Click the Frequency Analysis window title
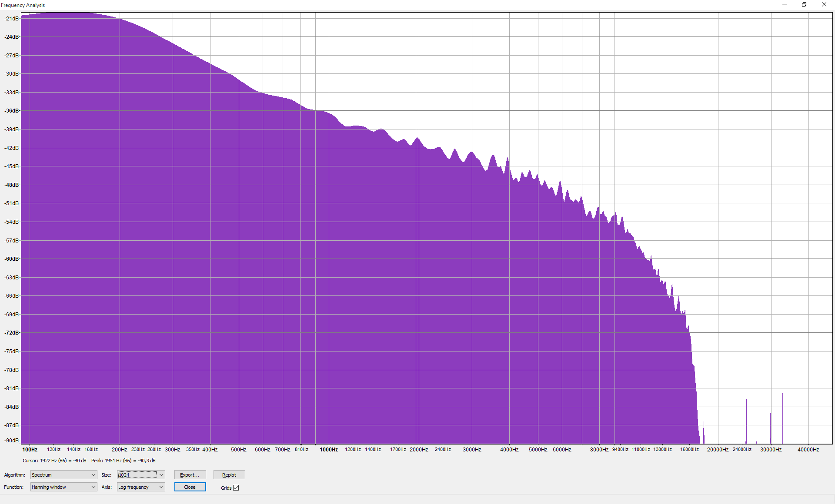 pyautogui.click(x=23, y=5)
